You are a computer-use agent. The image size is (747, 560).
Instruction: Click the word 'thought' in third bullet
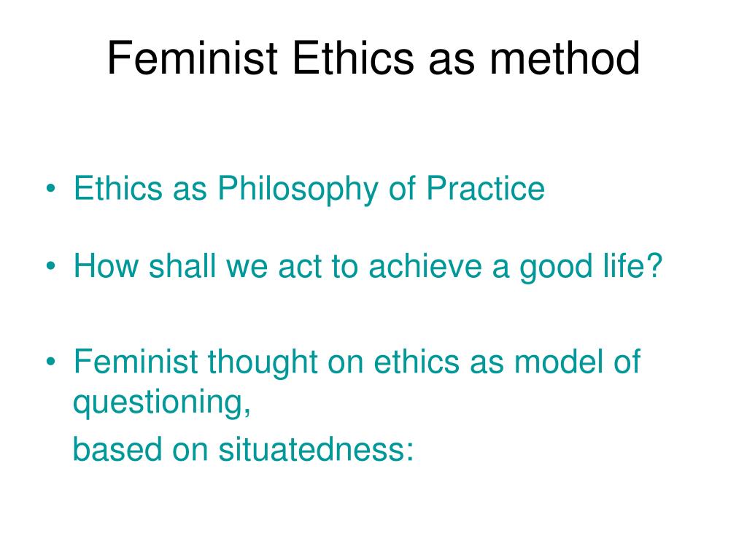point(263,362)
